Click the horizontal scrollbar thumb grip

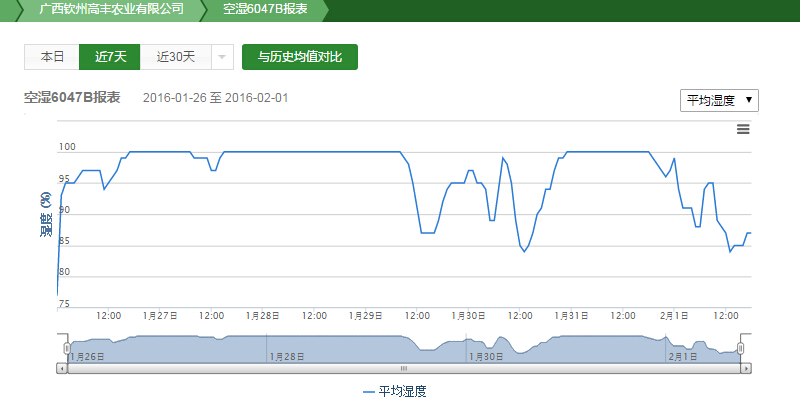click(404, 368)
